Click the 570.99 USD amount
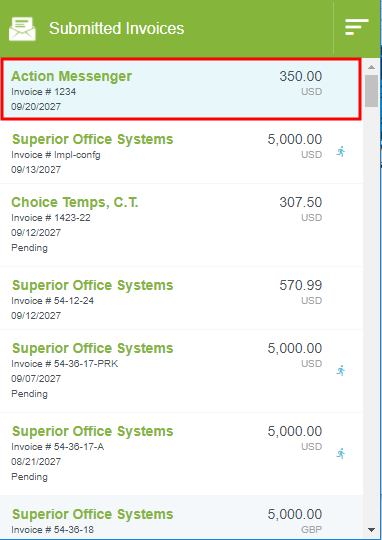The height and width of the screenshot is (540, 382). pos(300,292)
